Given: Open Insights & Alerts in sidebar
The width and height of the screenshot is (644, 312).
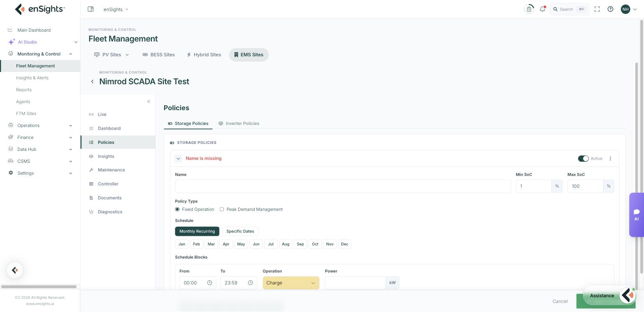Looking at the screenshot, I should click(x=32, y=78).
